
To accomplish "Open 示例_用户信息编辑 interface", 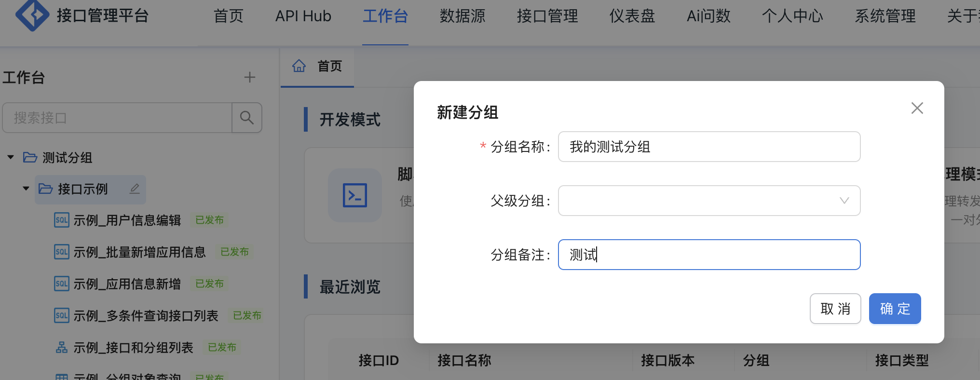I will tap(127, 220).
